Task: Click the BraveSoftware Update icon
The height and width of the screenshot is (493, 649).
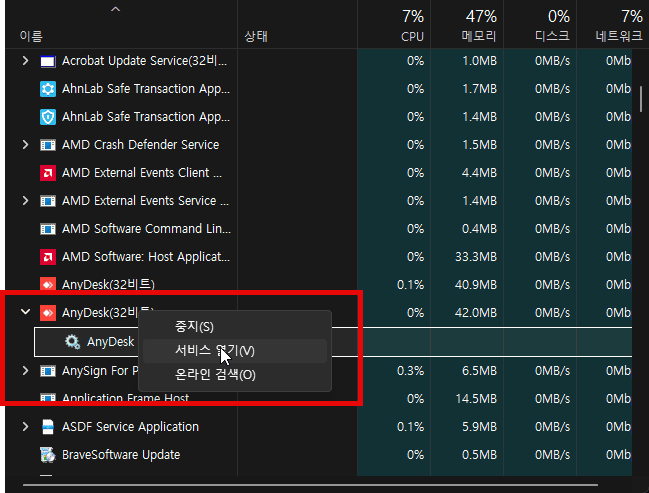Action: [48, 455]
